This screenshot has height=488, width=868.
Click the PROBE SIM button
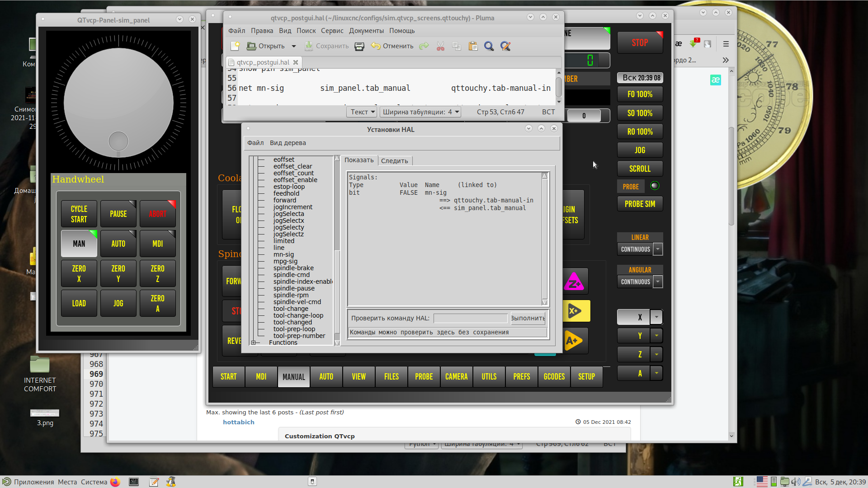[640, 204]
